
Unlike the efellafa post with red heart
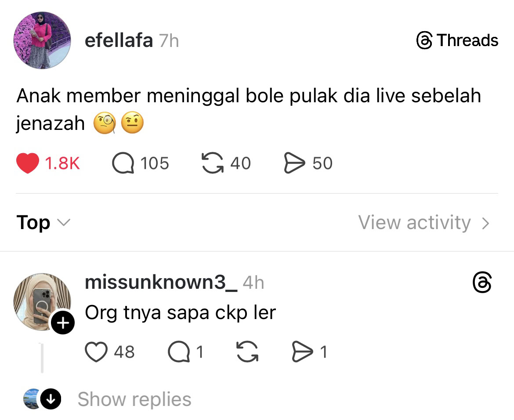click(28, 163)
